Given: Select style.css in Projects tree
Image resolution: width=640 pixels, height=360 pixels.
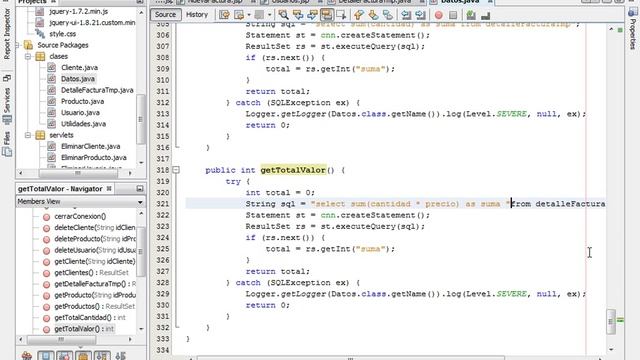Looking at the screenshot, I should [x=62, y=34].
